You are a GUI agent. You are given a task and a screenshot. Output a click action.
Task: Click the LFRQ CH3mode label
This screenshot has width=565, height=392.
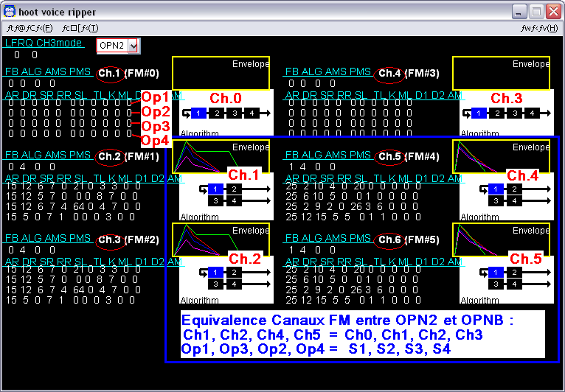pyautogui.click(x=44, y=43)
